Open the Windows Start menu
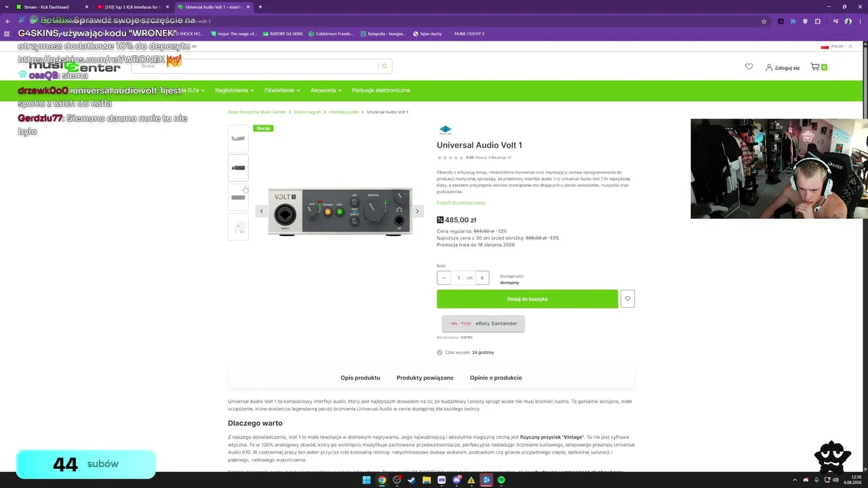The image size is (868, 488). 367,480
